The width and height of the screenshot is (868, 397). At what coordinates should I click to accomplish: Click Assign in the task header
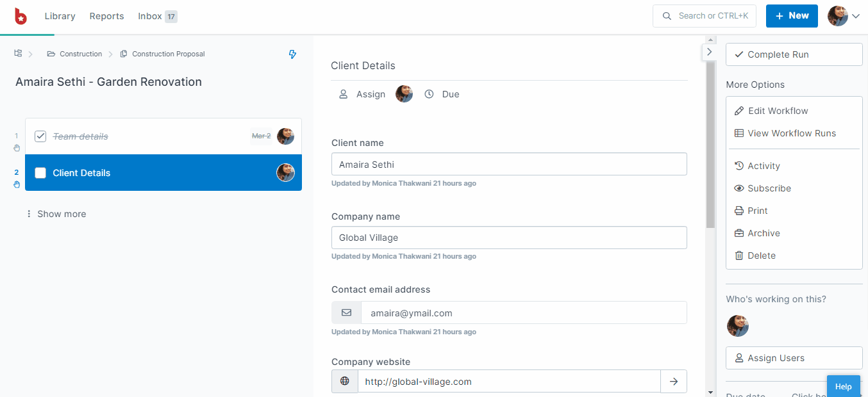tap(362, 94)
